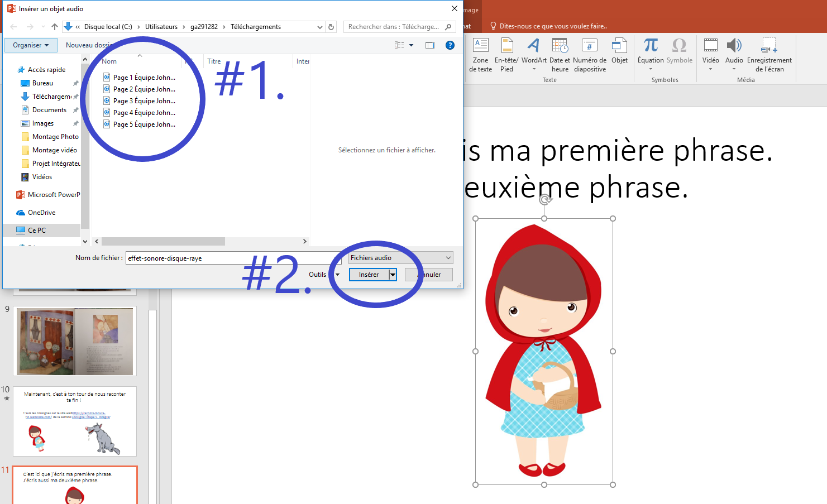Insert a Zone de texte
The width and height of the screenshot is (827, 504).
pyautogui.click(x=480, y=55)
